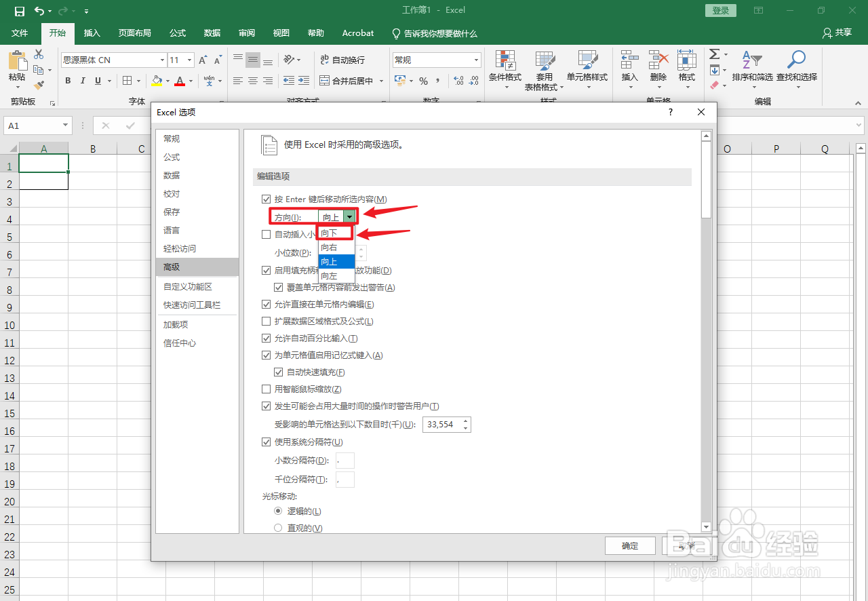Click the 受影响的单元格 value input field

[442, 424]
